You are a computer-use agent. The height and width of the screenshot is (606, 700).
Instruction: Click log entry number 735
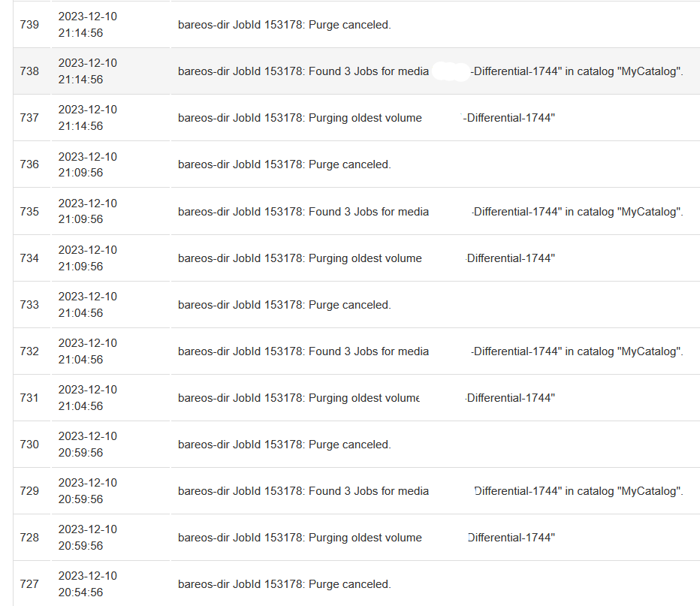click(x=29, y=212)
